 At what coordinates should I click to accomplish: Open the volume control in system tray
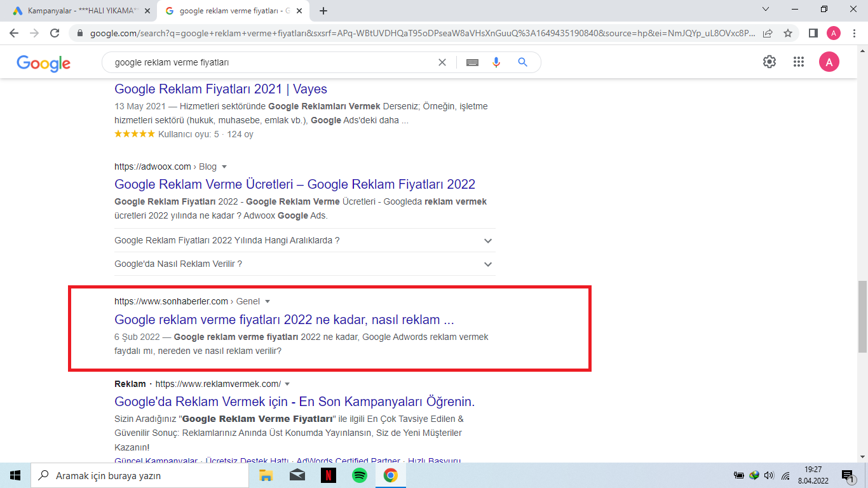tap(770, 475)
